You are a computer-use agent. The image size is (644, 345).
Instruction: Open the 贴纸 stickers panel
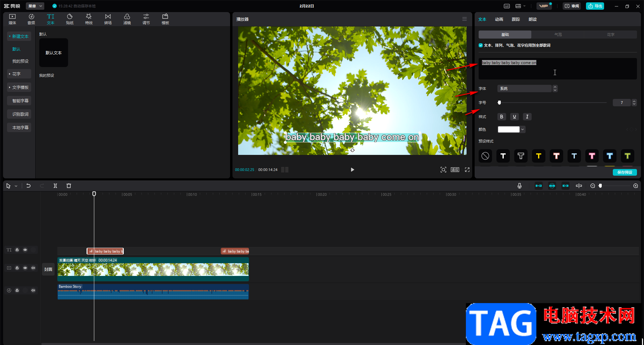coord(70,19)
